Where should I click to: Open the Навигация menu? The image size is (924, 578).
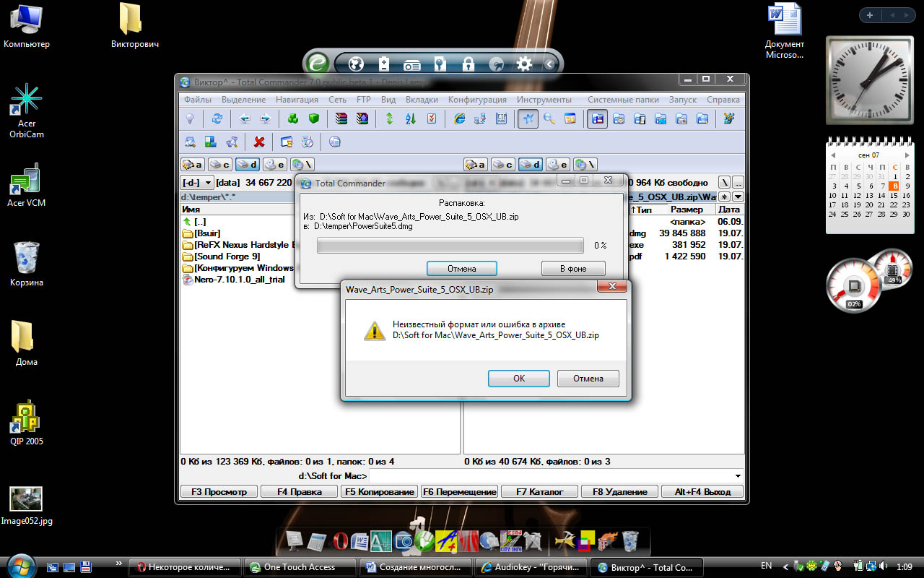point(297,100)
